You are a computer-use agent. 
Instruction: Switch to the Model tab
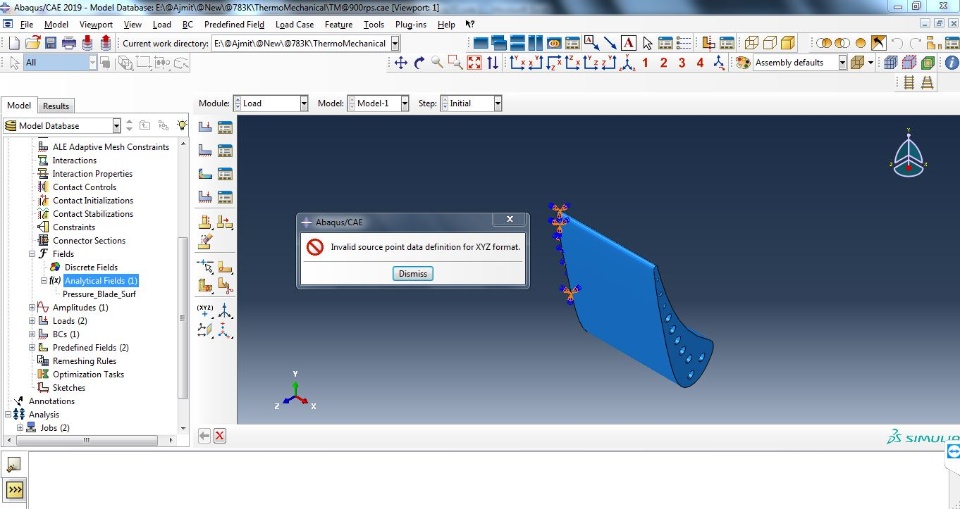19,105
